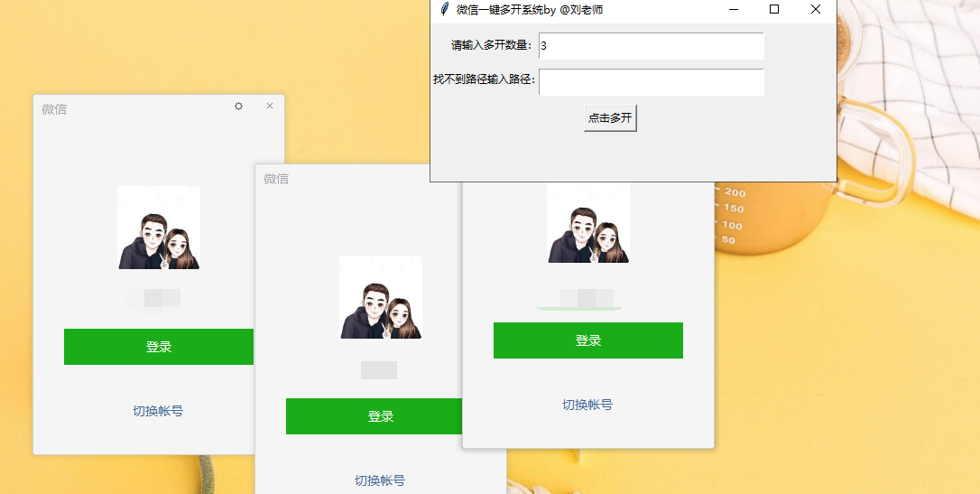The image size is (980, 494).
Task: Click the feather icon in multi-open tool title bar
Action: (443, 9)
